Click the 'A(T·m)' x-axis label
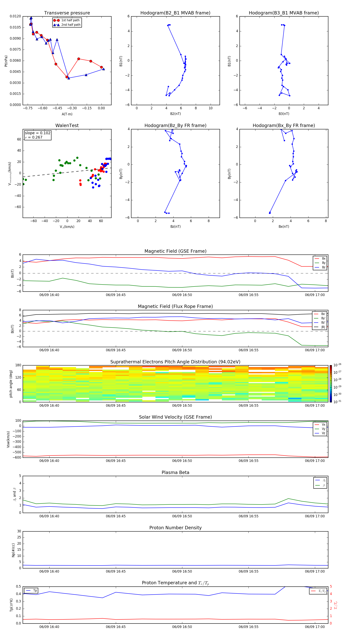This screenshot has height=644, width=351. (x=67, y=114)
